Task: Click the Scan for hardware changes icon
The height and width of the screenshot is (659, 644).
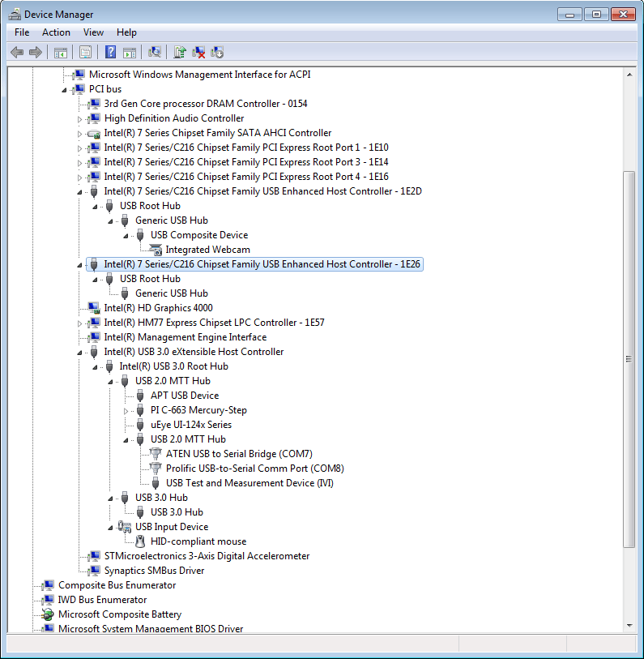Action: (x=154, y=52)
